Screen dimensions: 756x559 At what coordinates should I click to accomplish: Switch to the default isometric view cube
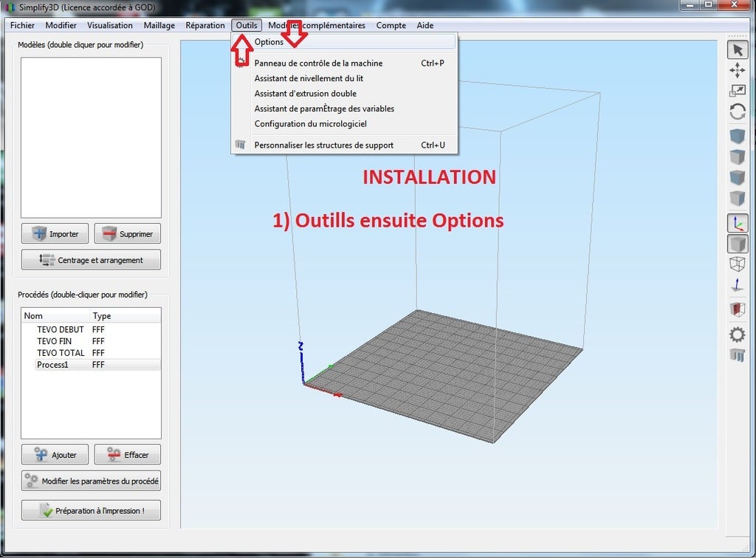tap(738, 136)
